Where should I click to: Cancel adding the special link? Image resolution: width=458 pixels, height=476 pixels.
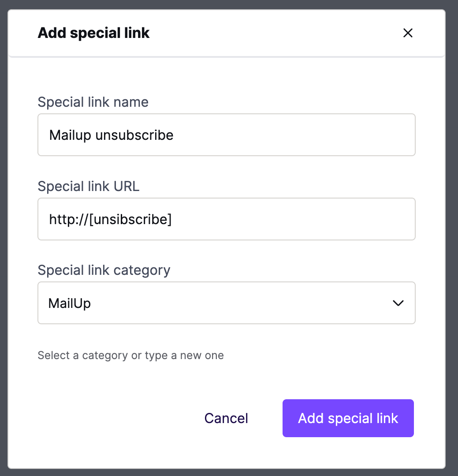click(226, 418)
